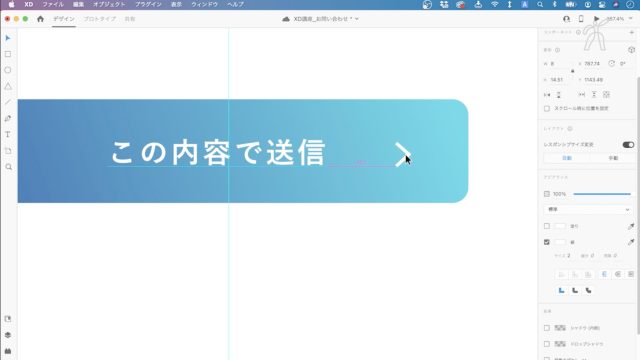Select the Artboard tool
Screen dimensions: 640x360
pos(8,151)
